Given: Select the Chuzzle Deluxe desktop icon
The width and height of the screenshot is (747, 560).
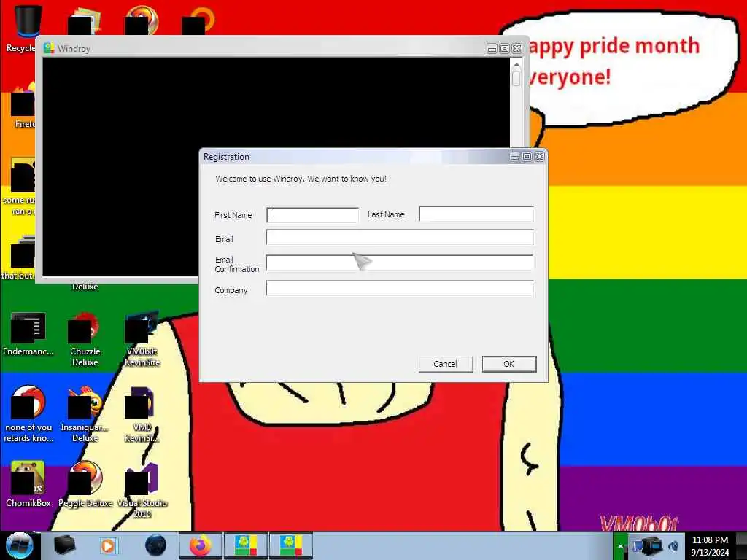Looking at the screenshot, I should [85, 338].
